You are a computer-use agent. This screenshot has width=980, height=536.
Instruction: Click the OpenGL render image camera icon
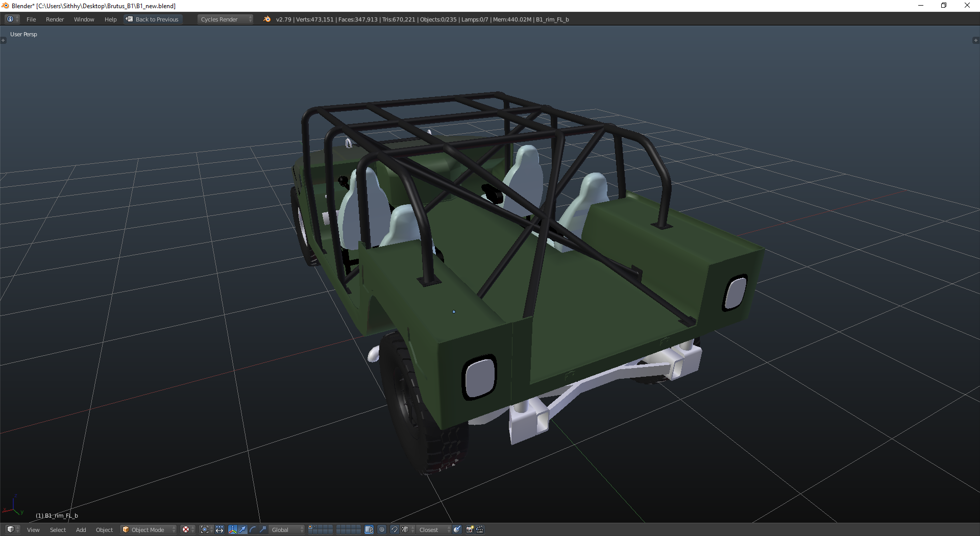coord(470,530)
